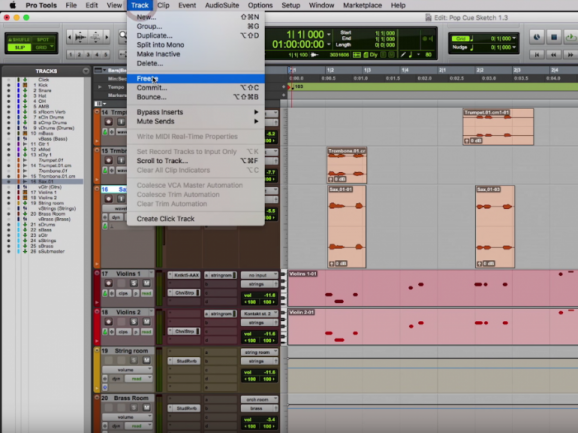Image resolution: width=578 pixels, height=433 pixels.
Task: Click the loop playback green icon
Action: pyautogui.click(x=571, y=37)
